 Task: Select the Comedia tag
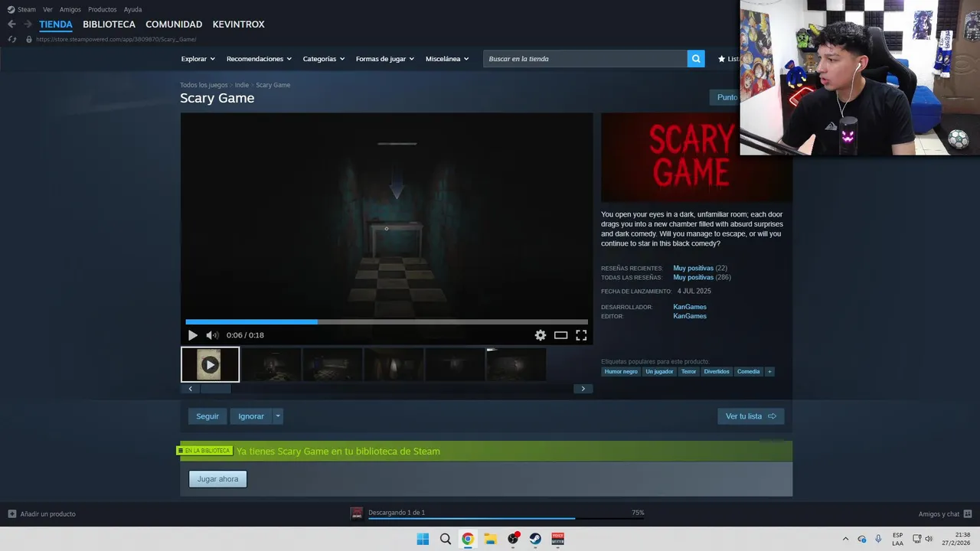click(749, 372)
